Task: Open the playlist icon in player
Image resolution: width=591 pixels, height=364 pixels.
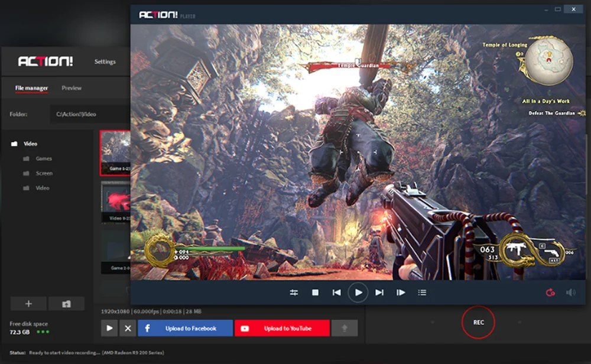Action: pyautogui.click(x=422, y=292)
